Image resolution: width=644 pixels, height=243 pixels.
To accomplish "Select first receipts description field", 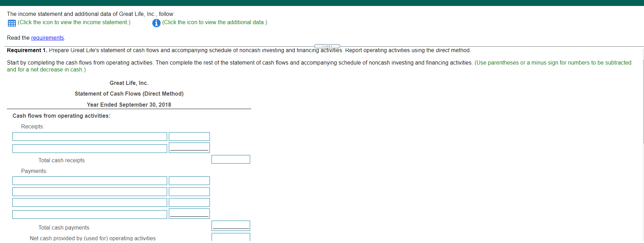I will [x=90, y=137].
